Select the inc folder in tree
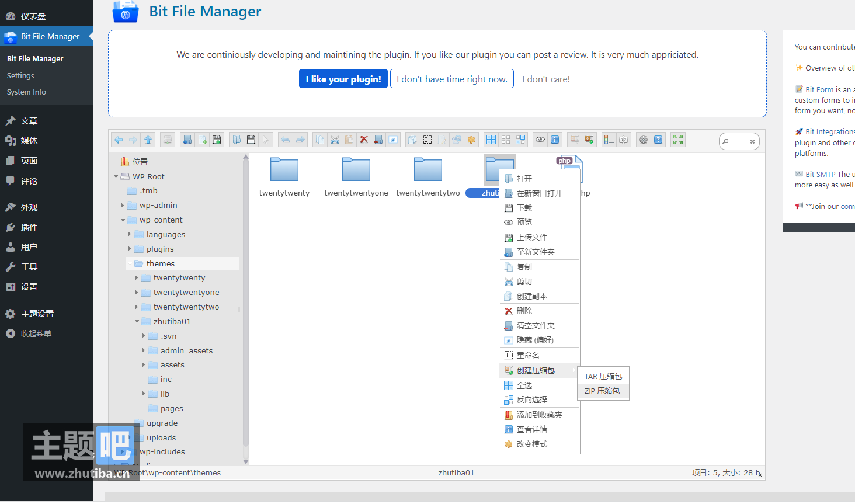 [x=166, y=380]
